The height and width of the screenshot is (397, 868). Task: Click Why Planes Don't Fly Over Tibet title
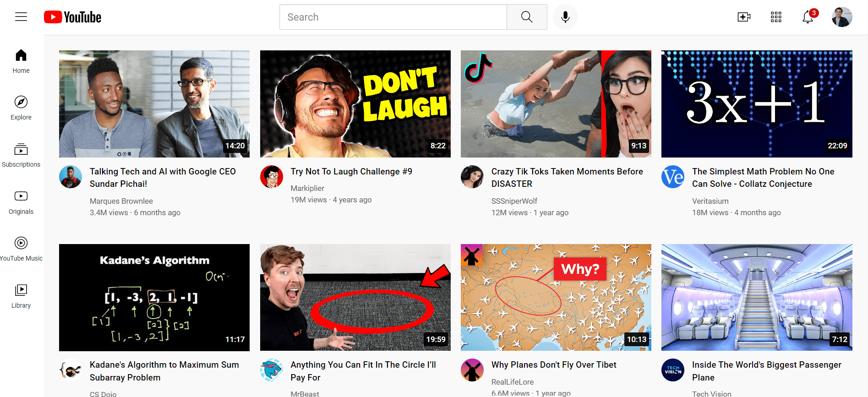click(x=554, y=365)
